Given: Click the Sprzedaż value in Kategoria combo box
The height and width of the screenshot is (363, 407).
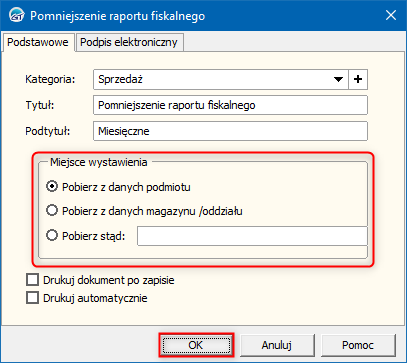Looking at the screenshot, I should pyautogui.click(x=120, y=79).
